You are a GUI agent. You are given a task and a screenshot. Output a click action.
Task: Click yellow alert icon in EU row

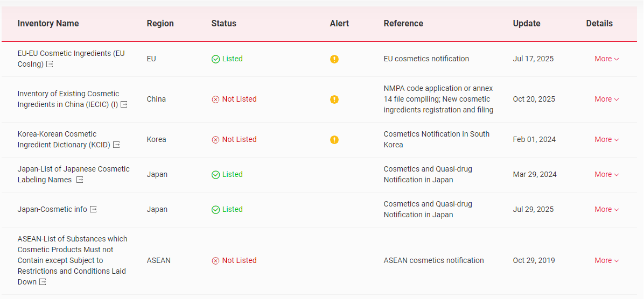334,59
